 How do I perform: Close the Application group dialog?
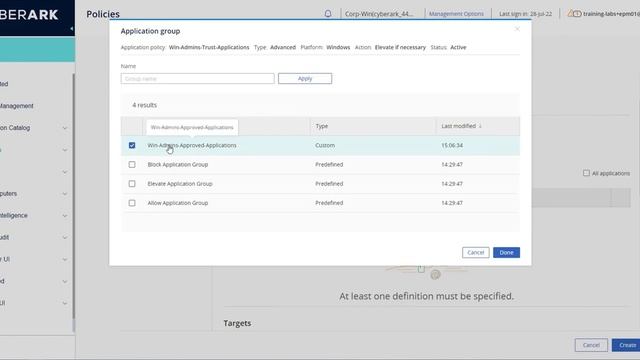(x=517, y=29)
